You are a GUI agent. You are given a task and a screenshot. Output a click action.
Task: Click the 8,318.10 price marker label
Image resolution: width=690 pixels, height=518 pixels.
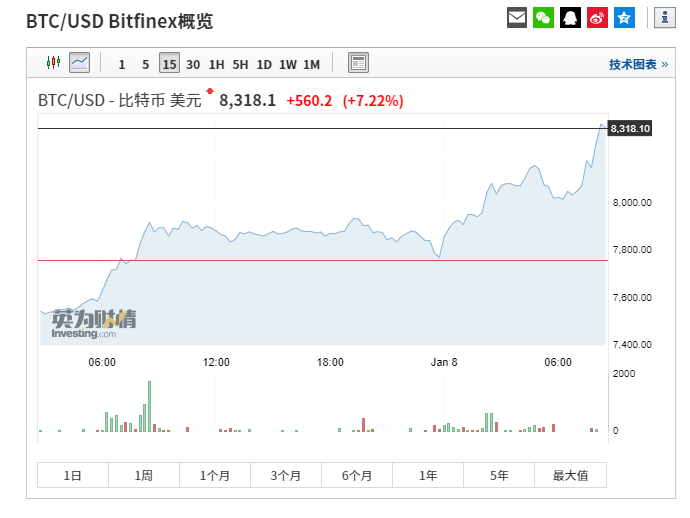630,128
